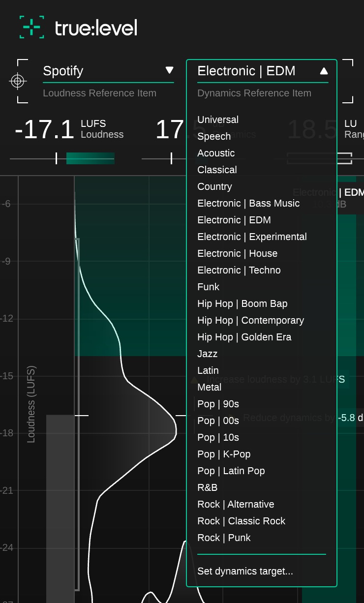Viewport: 364px width, 603px height.
Task: Select the Classical genre option
Action: pyautogui.click(x=217, y=170)
